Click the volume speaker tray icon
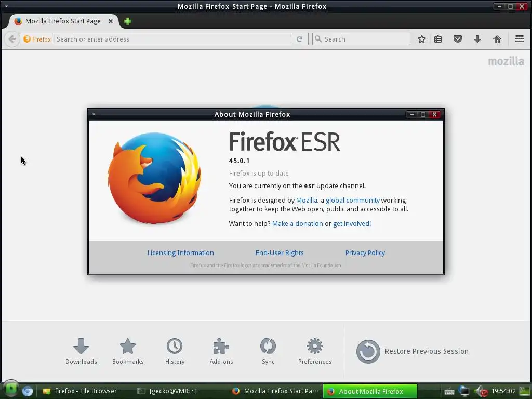 point(481,391)
